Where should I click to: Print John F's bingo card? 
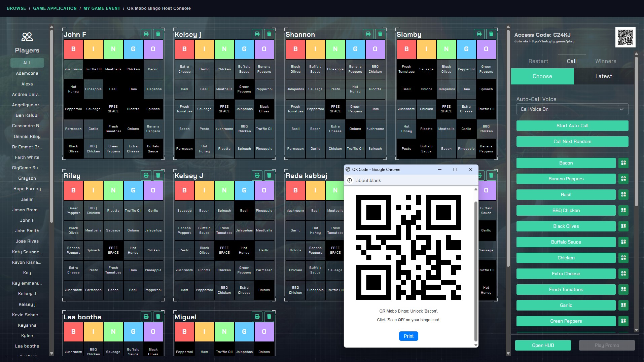tap(146, 34)
